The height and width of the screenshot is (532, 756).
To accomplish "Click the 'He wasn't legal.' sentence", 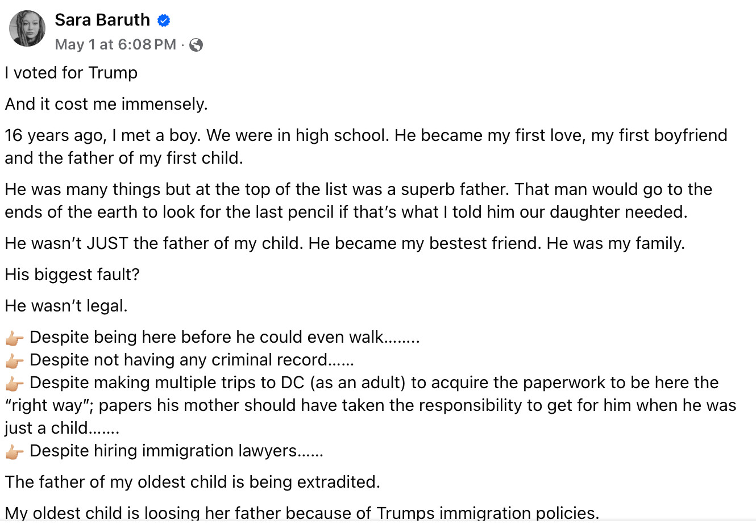I will 66,306.
